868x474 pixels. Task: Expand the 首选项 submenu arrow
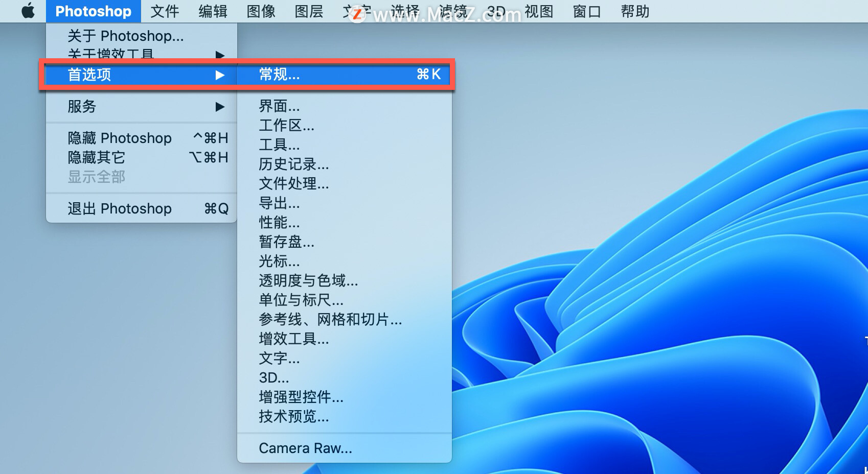point(220,75)
